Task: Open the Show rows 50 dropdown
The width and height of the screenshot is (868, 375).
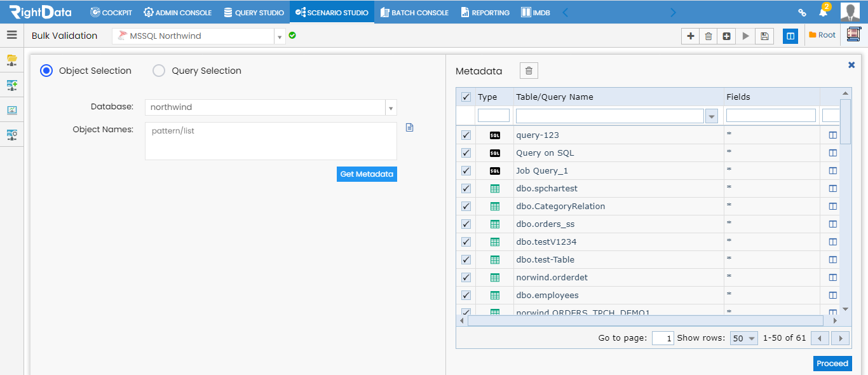Action: [x=744, y=338]
